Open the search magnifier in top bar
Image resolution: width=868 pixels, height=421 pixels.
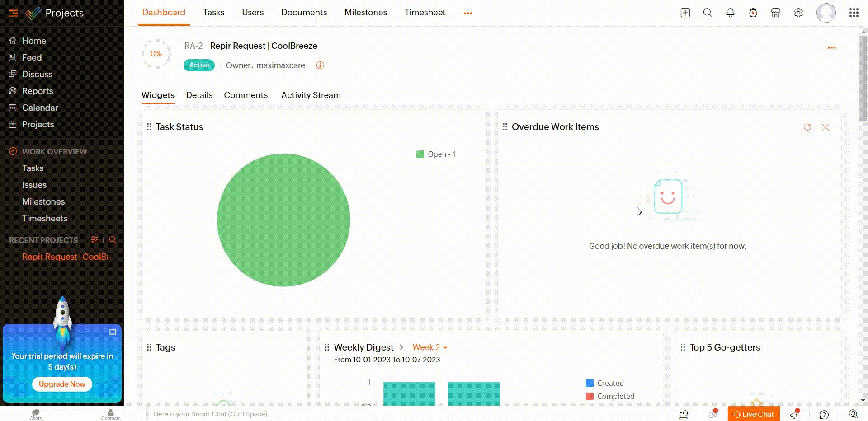[x=708, y=13]
